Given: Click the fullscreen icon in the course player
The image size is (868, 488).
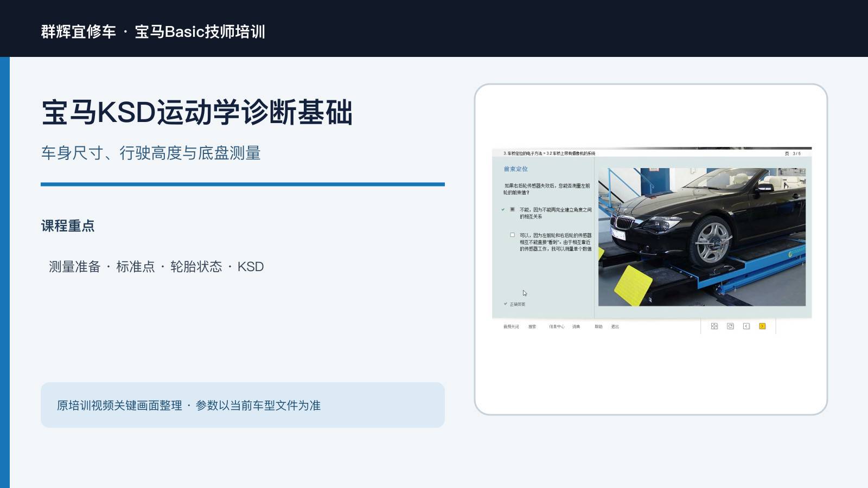Looking at the screenshot, I should [714, 326].
